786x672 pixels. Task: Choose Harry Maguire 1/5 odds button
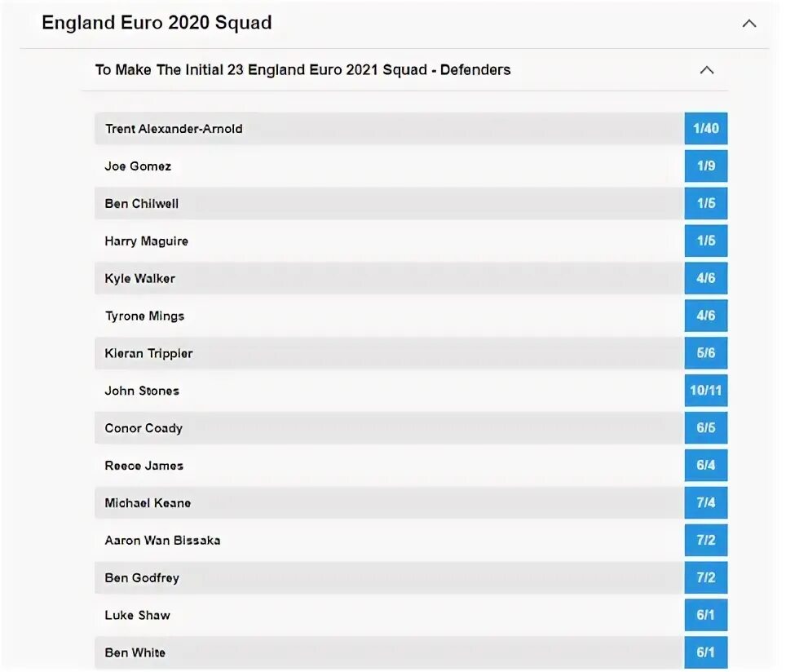(705, 241)
